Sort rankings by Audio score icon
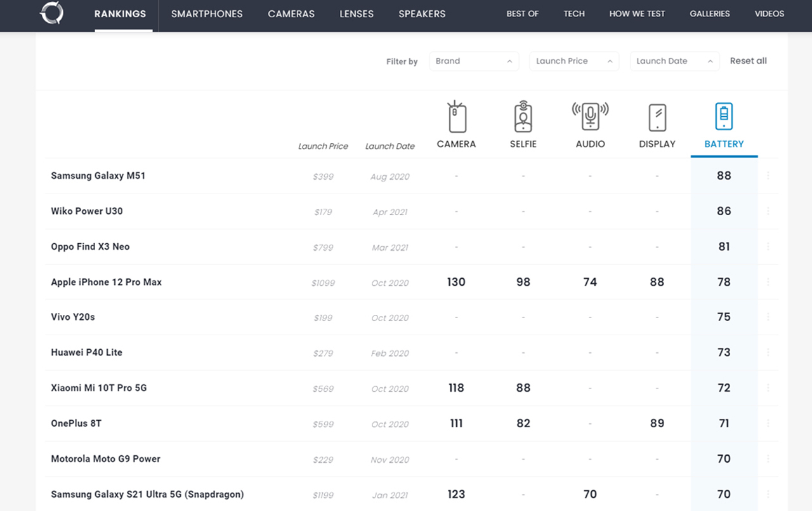Screen dimensions: 812x511 [x=590, y=117]
